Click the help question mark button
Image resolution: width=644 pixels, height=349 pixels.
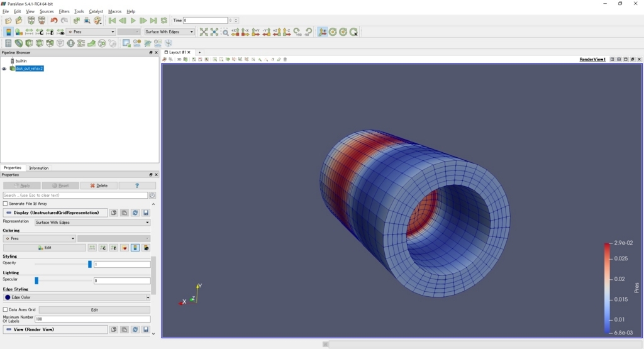pyautogui.click(x=137, y=186)
